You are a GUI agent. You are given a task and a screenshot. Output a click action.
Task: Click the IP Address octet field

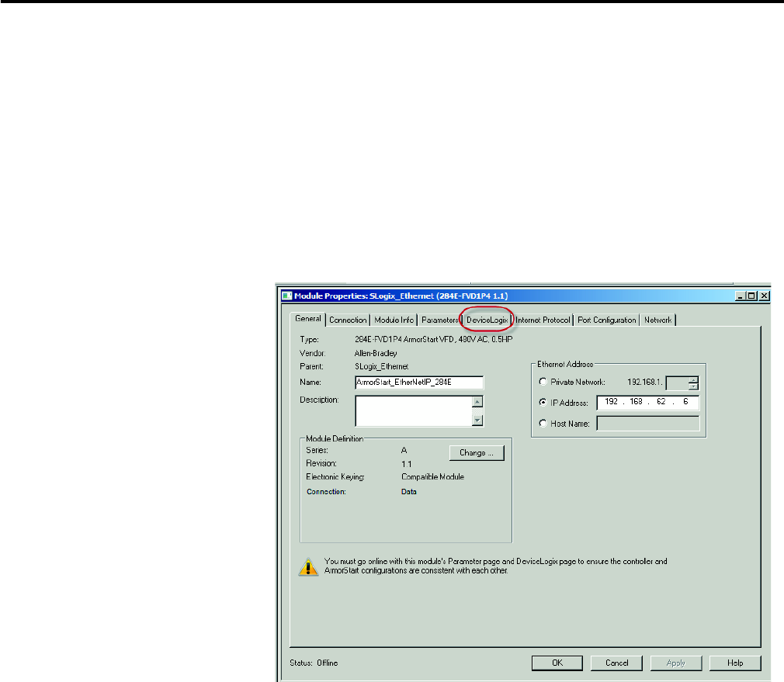(647, 402)
